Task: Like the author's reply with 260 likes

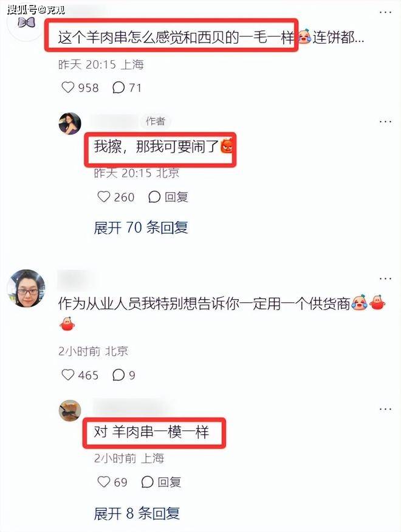Action: pyautogui.click(x=104, y=196)
